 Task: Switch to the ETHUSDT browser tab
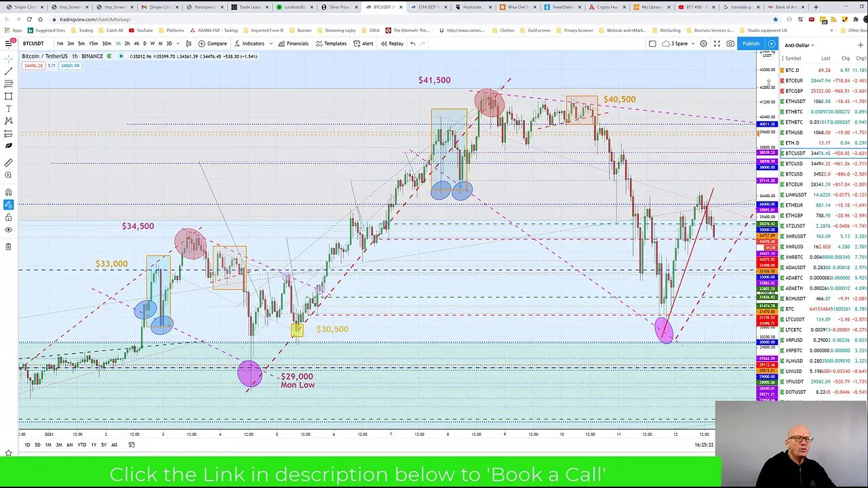(429, 7)
